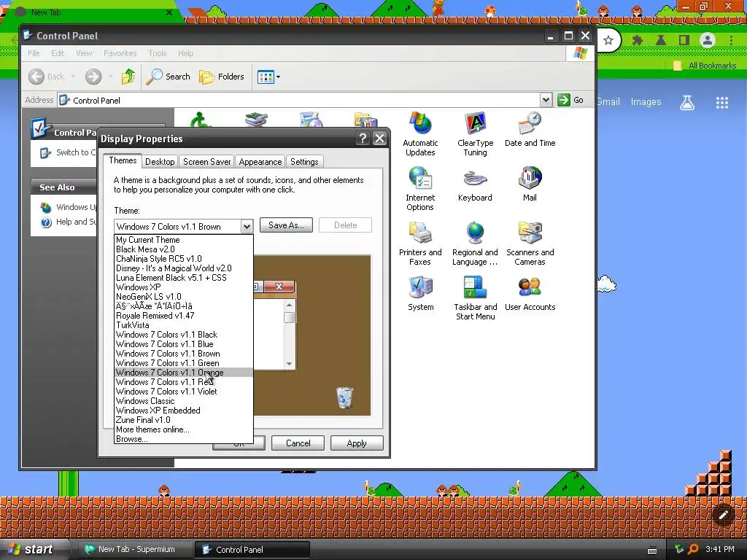Open the Images link in browser page
The height and width of the screenshot is (560, 747).
point(646,102)
